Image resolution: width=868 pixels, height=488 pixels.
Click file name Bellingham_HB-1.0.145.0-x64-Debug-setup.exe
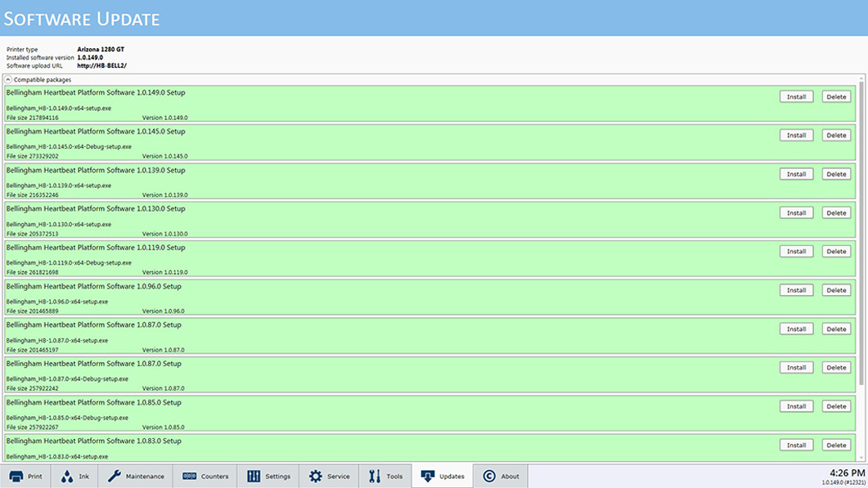click(69, 147)
